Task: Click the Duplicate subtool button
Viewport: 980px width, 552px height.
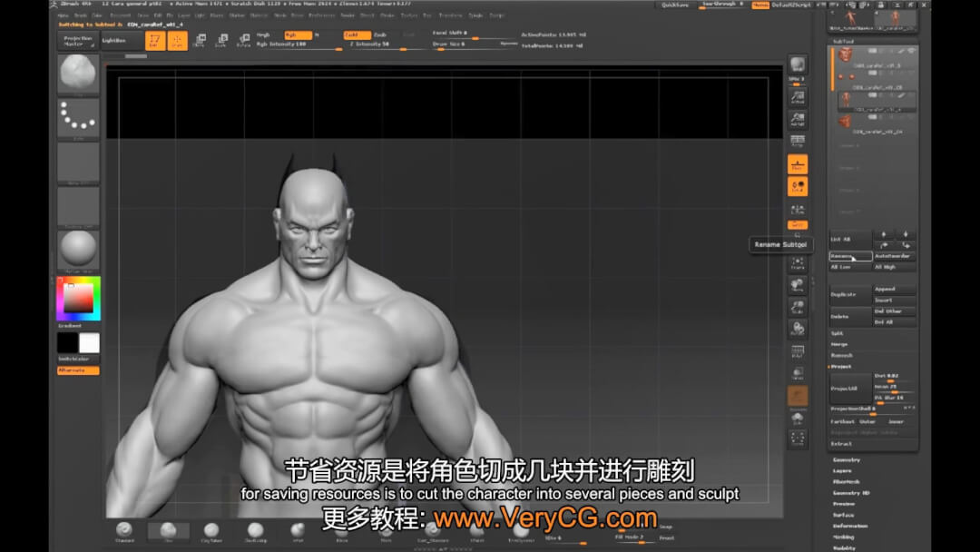Action: tap(850, 294)
